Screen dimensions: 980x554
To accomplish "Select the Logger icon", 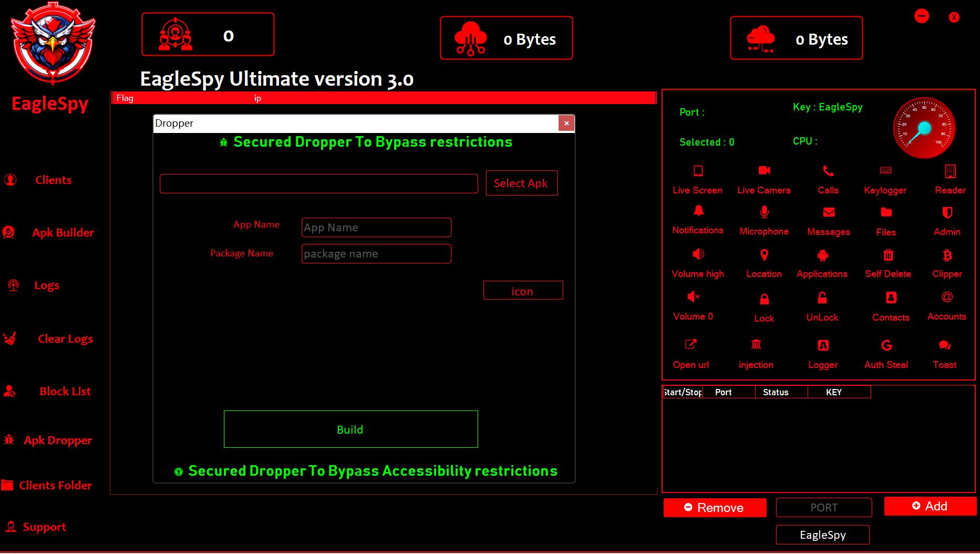I will coord(823,345).
